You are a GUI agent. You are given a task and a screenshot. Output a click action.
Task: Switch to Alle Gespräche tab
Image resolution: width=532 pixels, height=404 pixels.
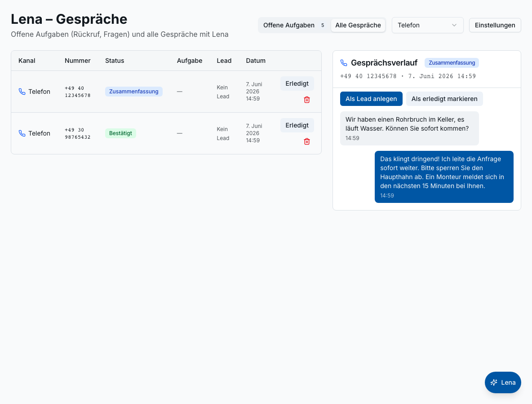(358, 25)
